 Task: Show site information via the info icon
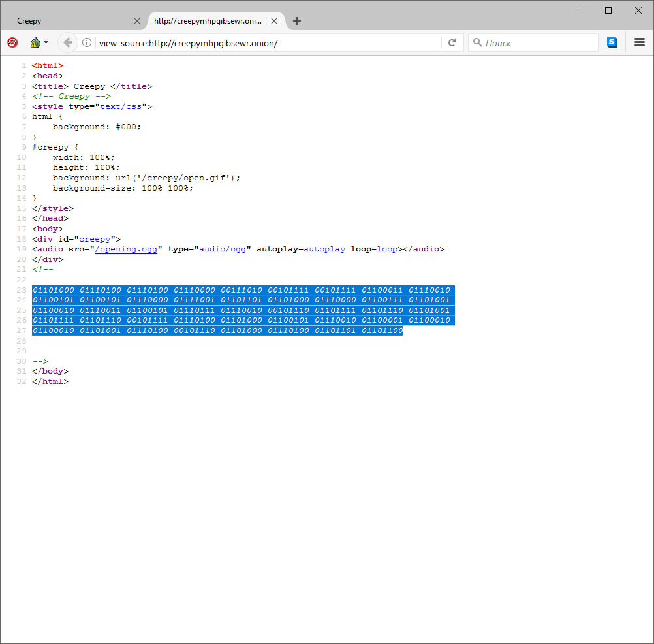click(x=87, y=43)
